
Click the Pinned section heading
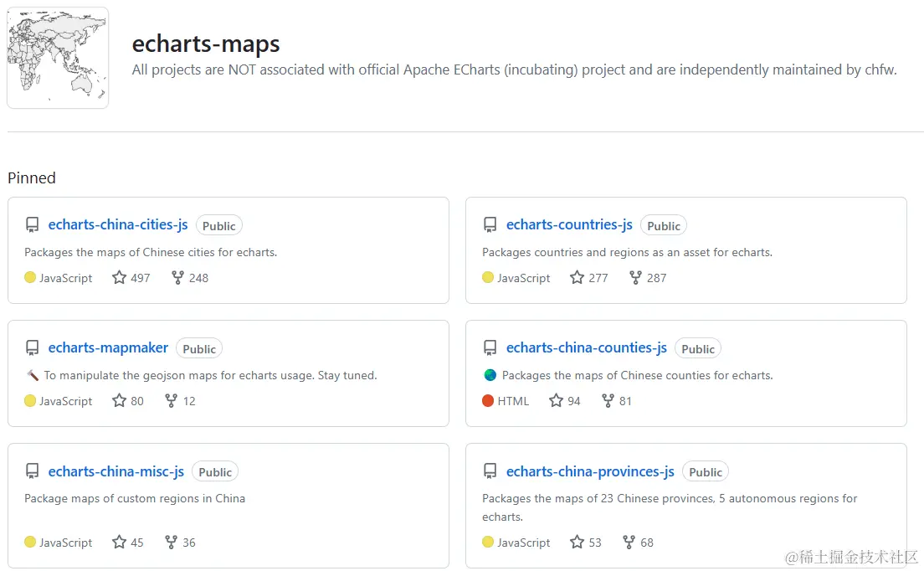pyautogui.click(x=32, y=178)
